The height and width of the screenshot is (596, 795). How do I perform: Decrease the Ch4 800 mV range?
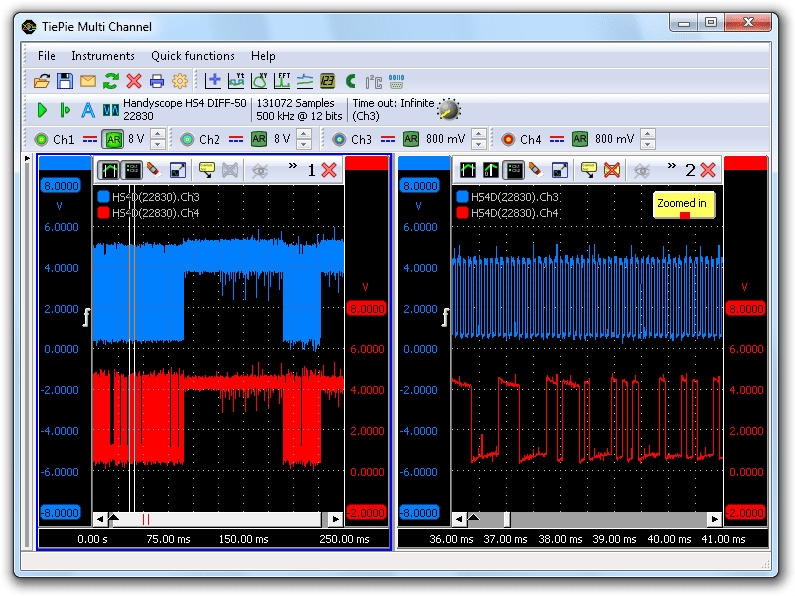point(647,144)
